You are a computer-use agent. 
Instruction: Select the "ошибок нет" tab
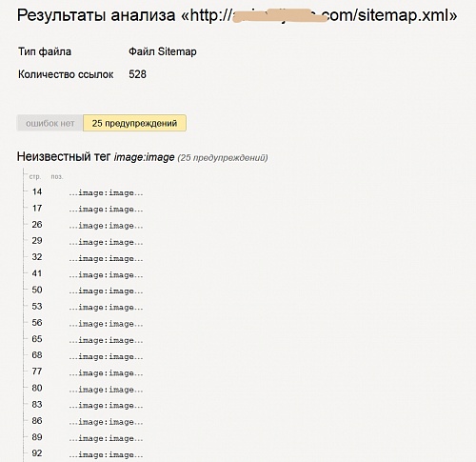pos(50,123)
